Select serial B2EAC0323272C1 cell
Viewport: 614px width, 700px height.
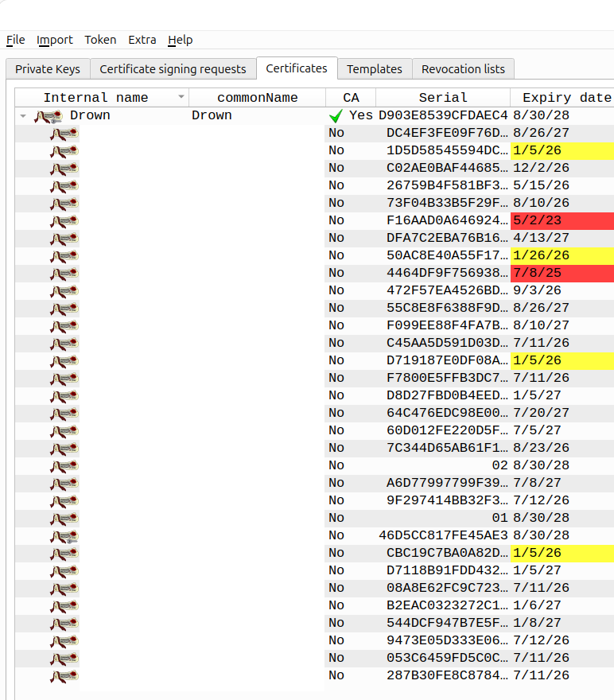tap(443, 605)
